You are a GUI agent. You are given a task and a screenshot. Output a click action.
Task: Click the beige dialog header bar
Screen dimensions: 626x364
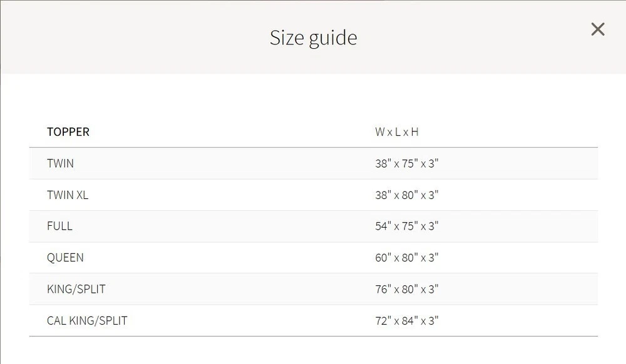(156, 38)
